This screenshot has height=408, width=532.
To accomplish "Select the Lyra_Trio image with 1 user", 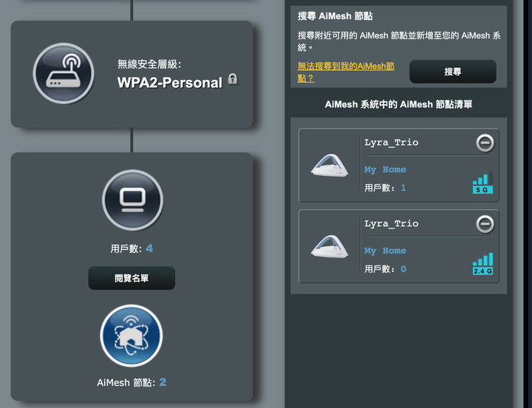I will pyautogui.click(x=330, y=166).
